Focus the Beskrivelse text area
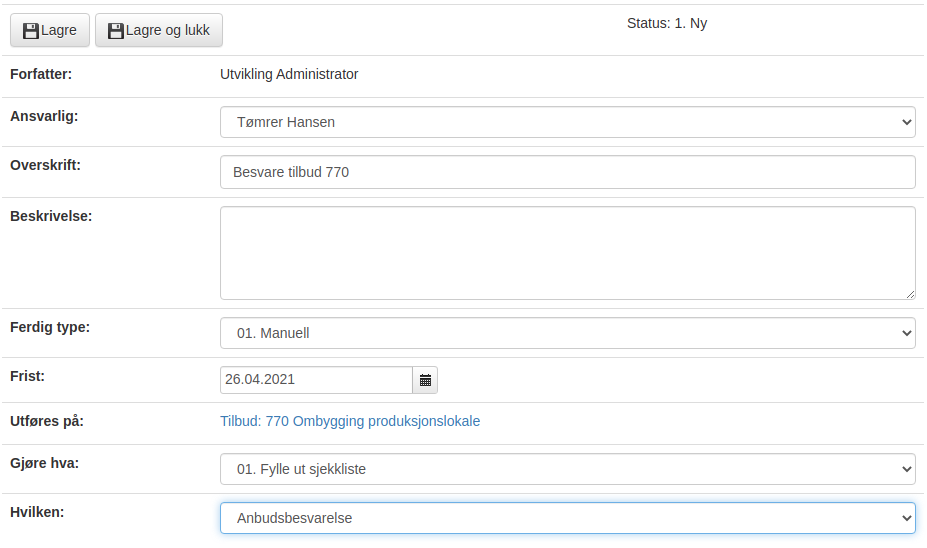 568,253
